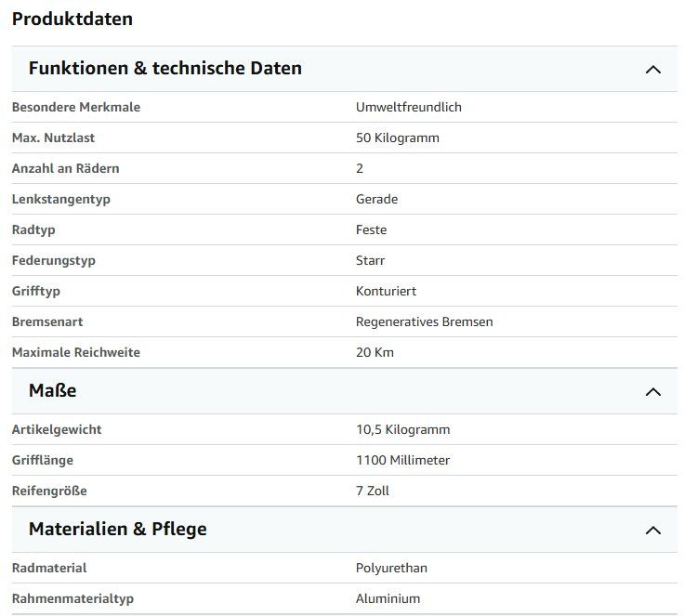Select the value 10,5 Kilogramm
684x616 pixels.
(x=403, y=430)
